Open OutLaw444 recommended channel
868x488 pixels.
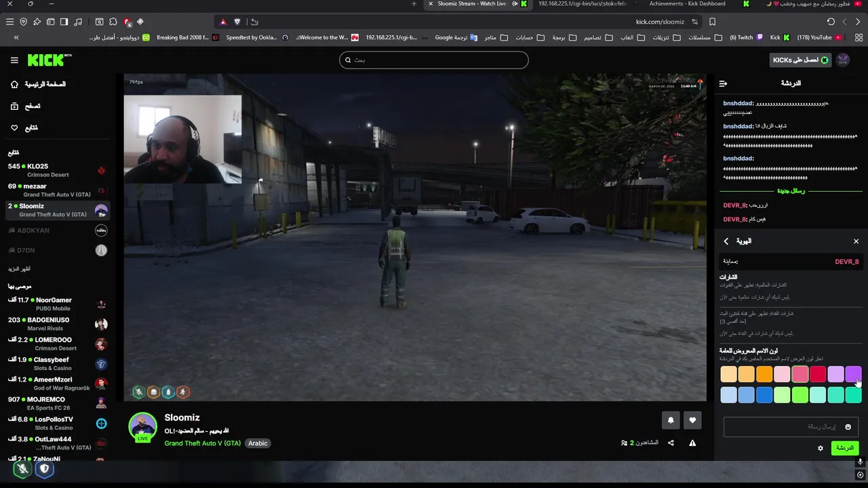coord(57,443)
